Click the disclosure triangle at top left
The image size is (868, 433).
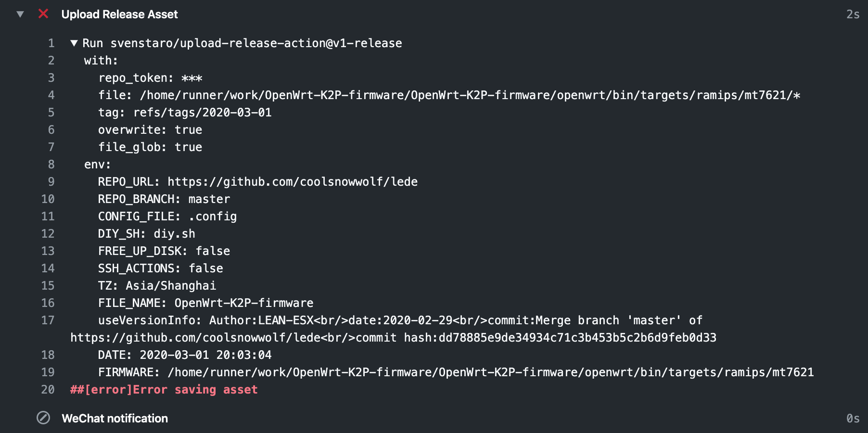coord(19,14)
